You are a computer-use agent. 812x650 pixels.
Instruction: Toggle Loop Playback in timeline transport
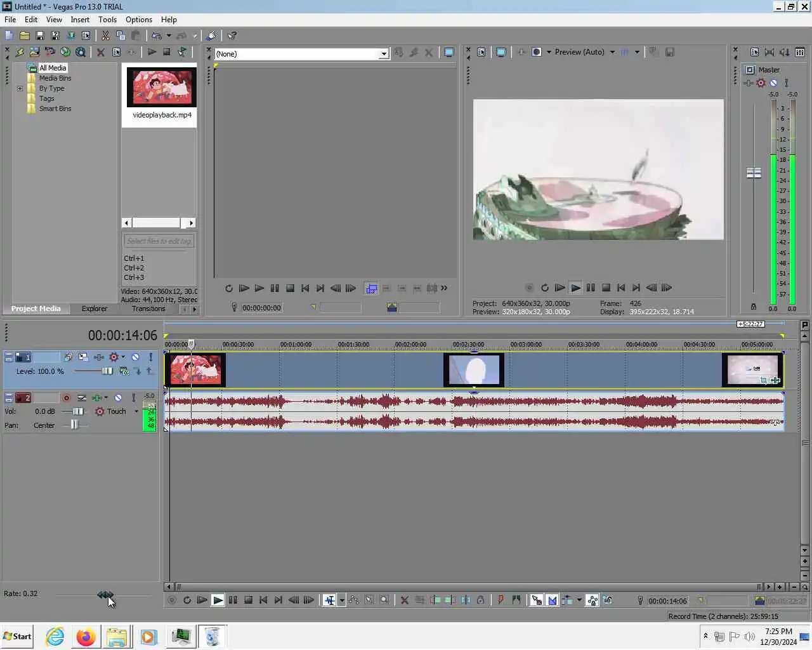pos(187,600)
